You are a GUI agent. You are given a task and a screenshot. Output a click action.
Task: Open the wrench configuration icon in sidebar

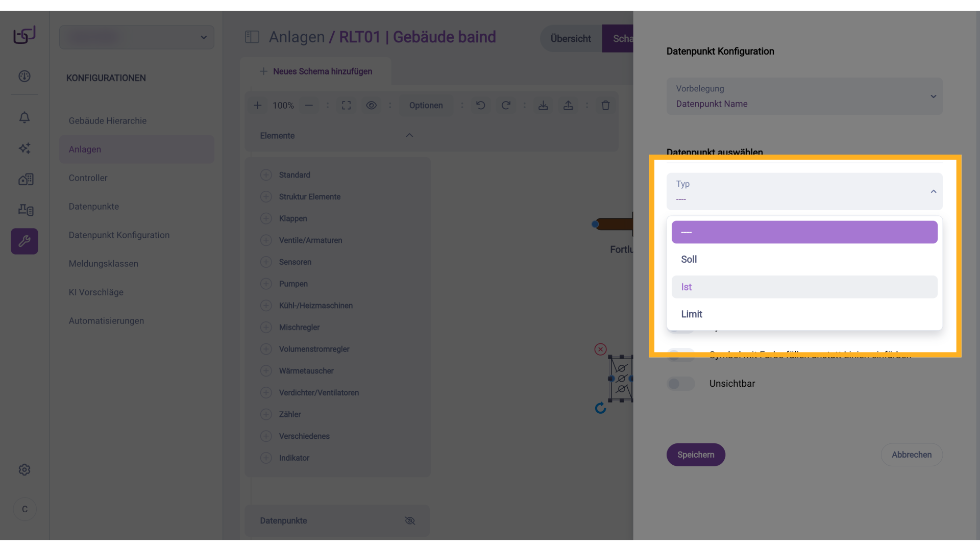point(24,241)
